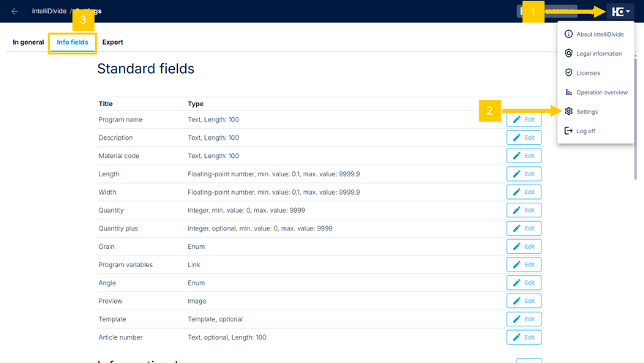
Task: Open Legal information from menu
Action: tap(596, 53)
